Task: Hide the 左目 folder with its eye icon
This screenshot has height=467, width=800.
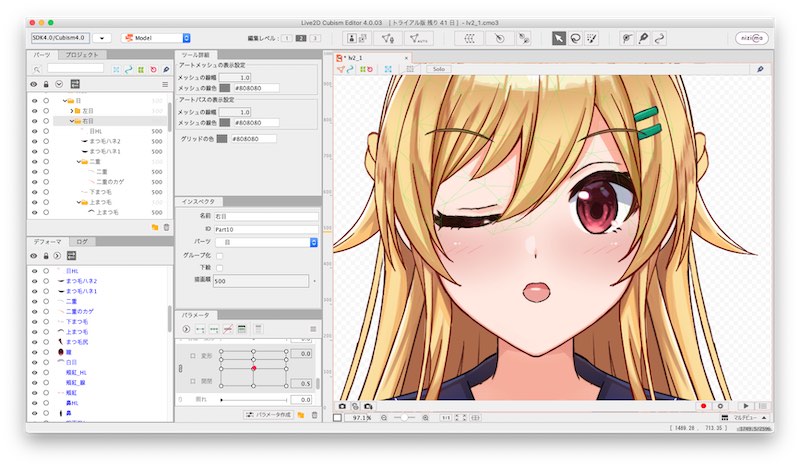Action: tap(34, 111)
